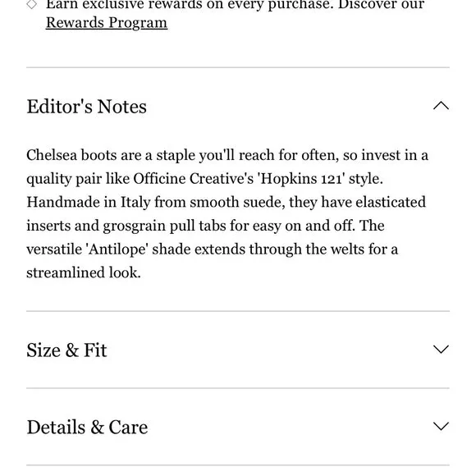Click the diamond bullet icon beside rewards text
The width and height of the screenshot is (476, 476).
[31, 4]
